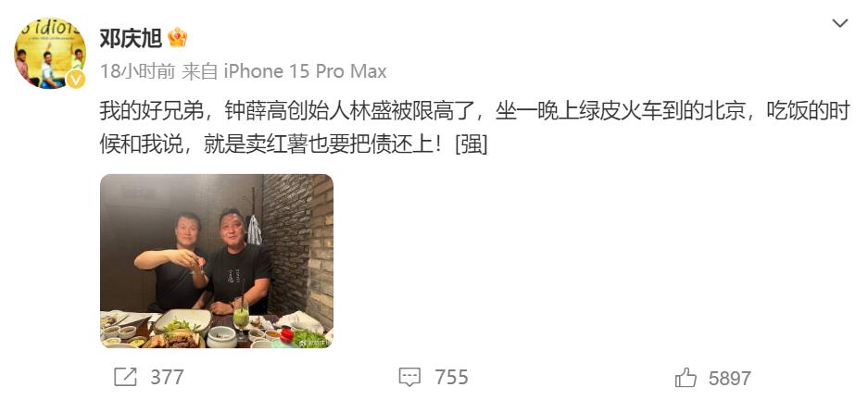Click the Weibo watermark on the photo
The height and width of the screenshot is (400, 868).
[313, 343]
